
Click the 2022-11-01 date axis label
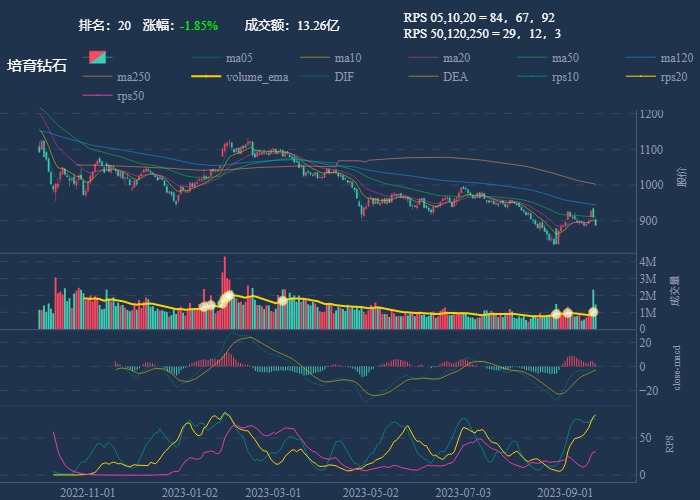pyautogui.click(x=88, y=492)
